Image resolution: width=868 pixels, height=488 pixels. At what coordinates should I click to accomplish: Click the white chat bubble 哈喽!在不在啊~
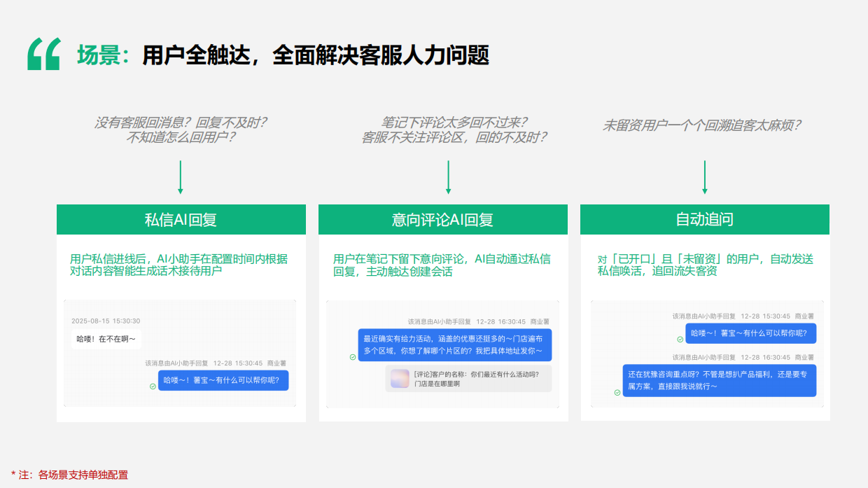[x=106, y=340]
